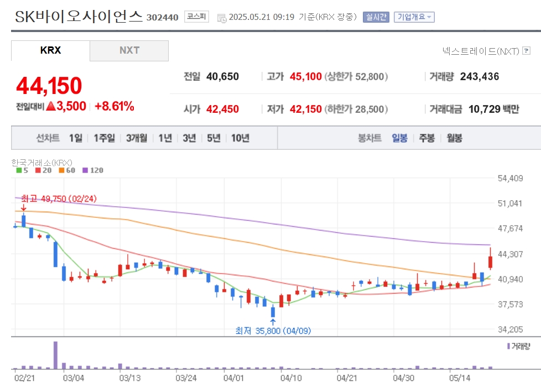Click the current price 44,150
Image resolution: width=541 pixels, height=392 pixels.
pos(49,86)
